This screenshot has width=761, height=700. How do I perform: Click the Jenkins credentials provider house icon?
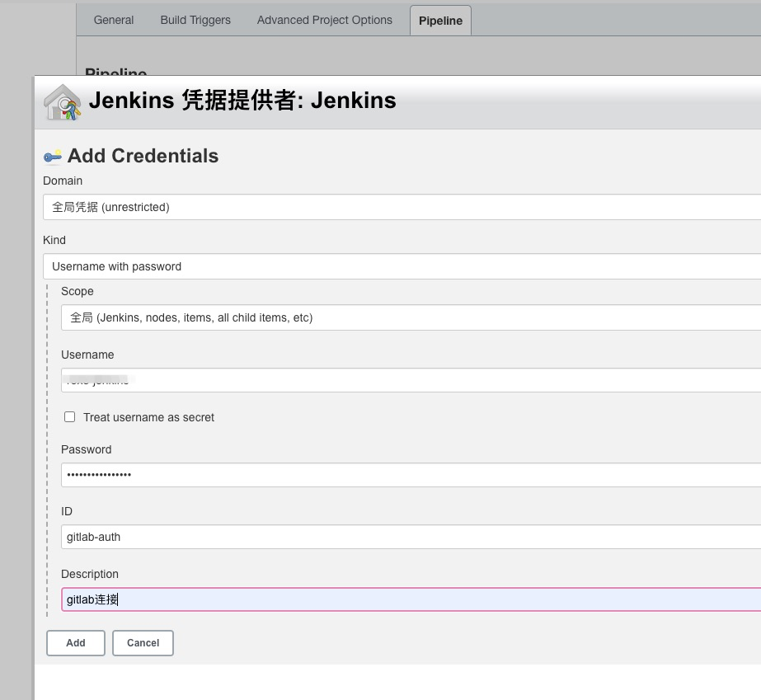[x=62, y=102]
